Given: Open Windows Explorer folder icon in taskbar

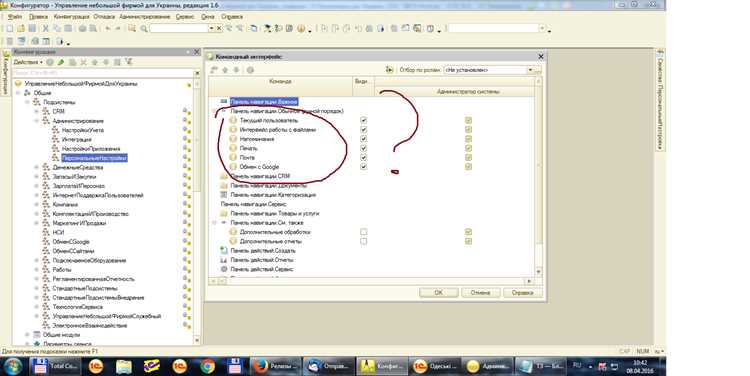Looking at the screenshot, I should click(124, 366).
